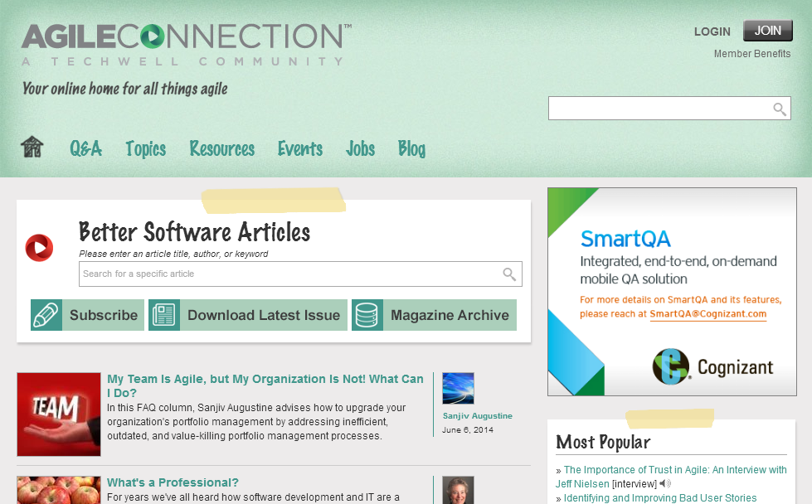812x504 pixels.
Task: Click the apples article thumbnail
Action: pos(59,490)
